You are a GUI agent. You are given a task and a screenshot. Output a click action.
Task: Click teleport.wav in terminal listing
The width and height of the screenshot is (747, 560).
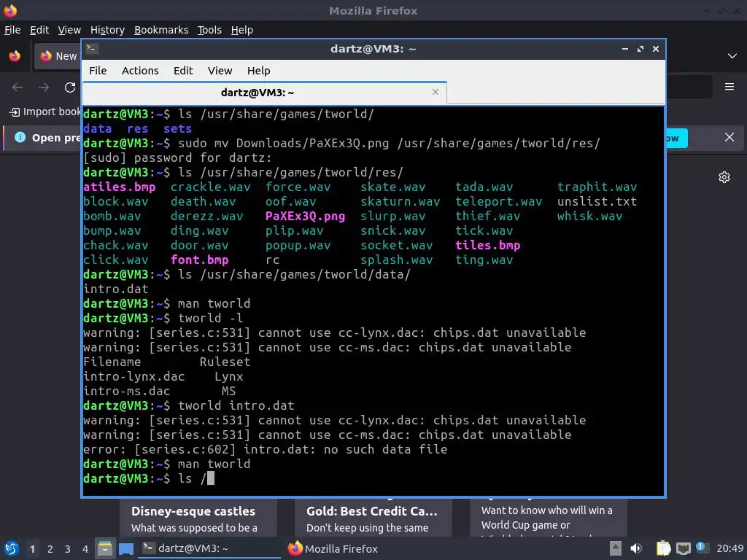pyautogui.click(x=498, y=201)
